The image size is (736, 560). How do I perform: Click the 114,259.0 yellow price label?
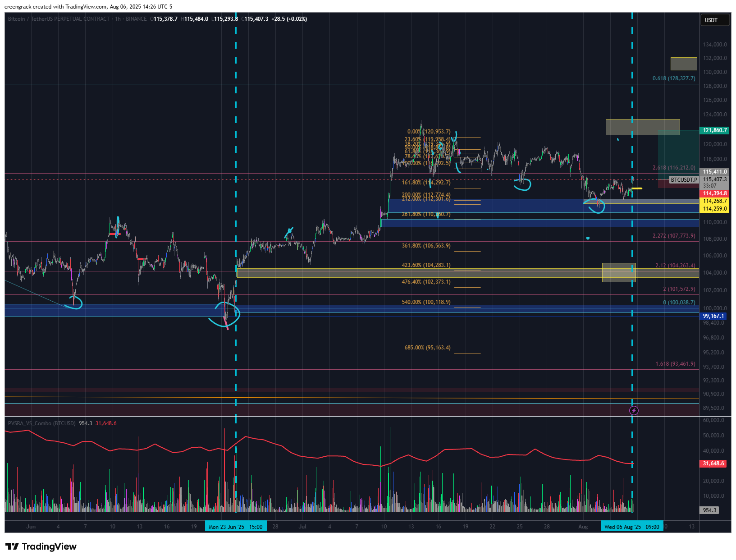pyautogui.click(x=714, y=209)
